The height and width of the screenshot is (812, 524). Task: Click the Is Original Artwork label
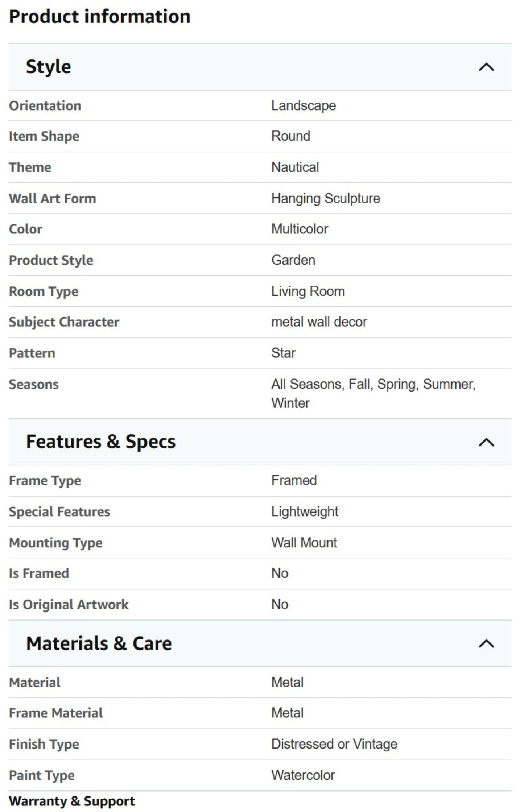point(69,605)
